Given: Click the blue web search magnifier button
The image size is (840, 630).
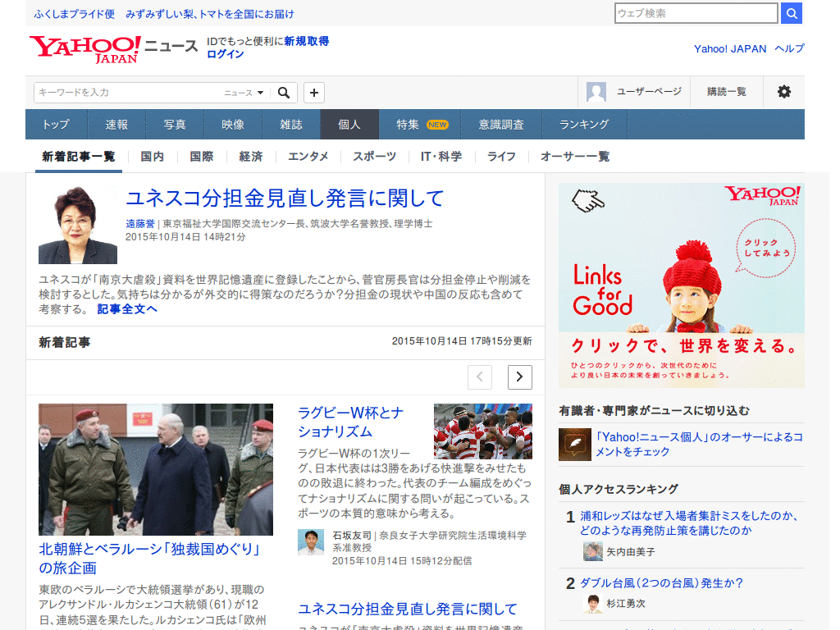Looking at the screenshot, I should click(x=792, y=13).
